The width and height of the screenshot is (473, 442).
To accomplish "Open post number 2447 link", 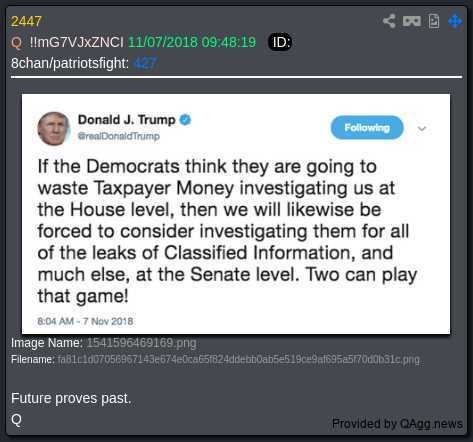I will click(26, 22).
